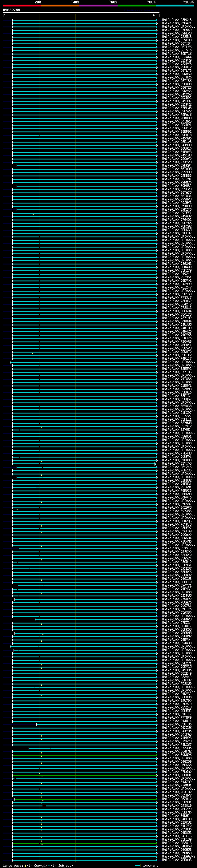The image size is (197, 868).
Task: Click the UniRef100_Q862H3 label
Action: tap(177, 264)
